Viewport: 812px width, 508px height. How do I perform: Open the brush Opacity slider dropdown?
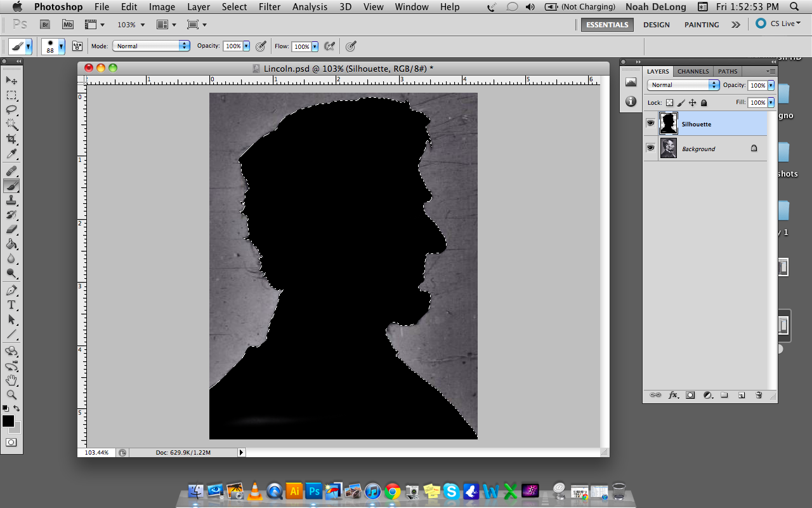tap(246, 46)
